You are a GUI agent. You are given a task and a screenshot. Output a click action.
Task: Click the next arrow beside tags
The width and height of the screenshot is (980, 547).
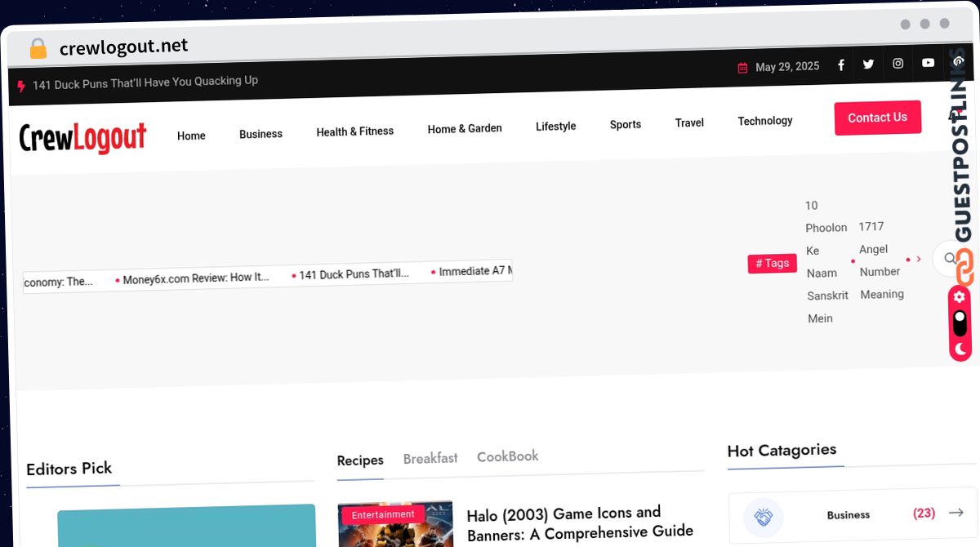pyautogui.click(x=919, y=259)
